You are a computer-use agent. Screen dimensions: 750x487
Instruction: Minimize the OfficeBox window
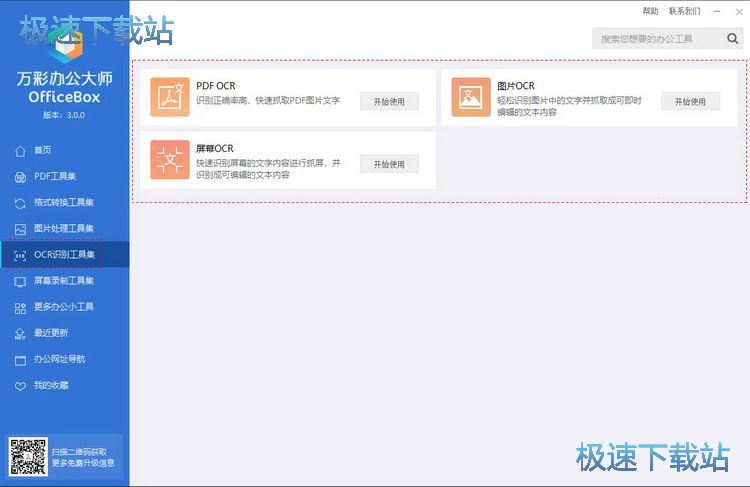pyautogui.click(x=717, y=11)
